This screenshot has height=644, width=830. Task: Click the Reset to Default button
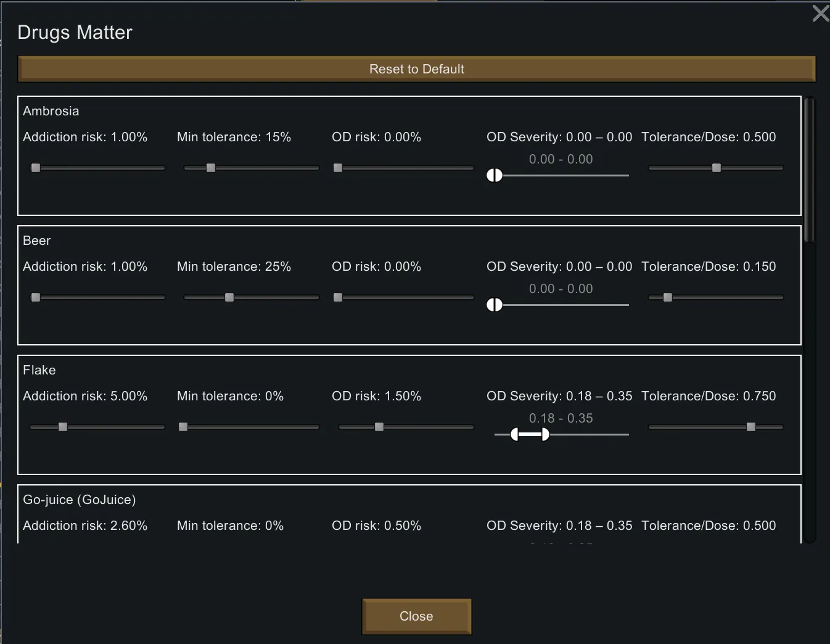pos(416,69)
